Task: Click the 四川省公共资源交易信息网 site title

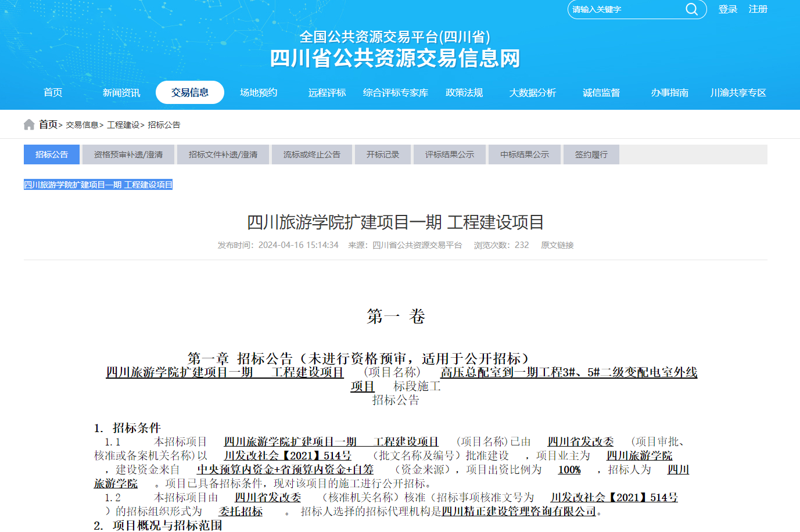Action: [395, 58]
